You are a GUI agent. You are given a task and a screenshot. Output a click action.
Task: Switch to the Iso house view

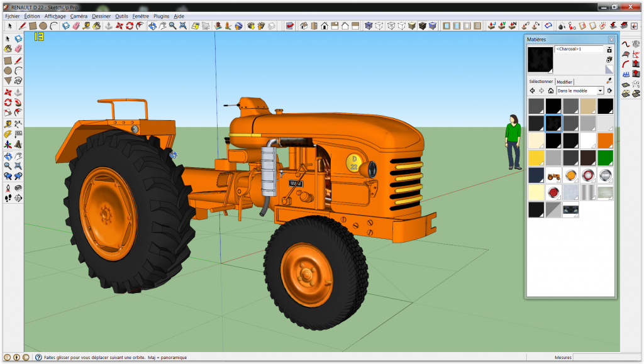click(x=304, y=26)
